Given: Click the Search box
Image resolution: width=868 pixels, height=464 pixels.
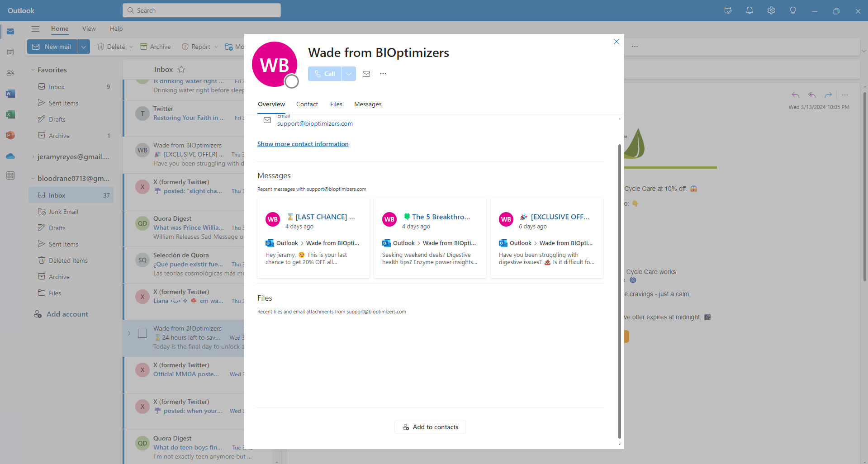Looking at the screenshot, I should coord(202,10).
